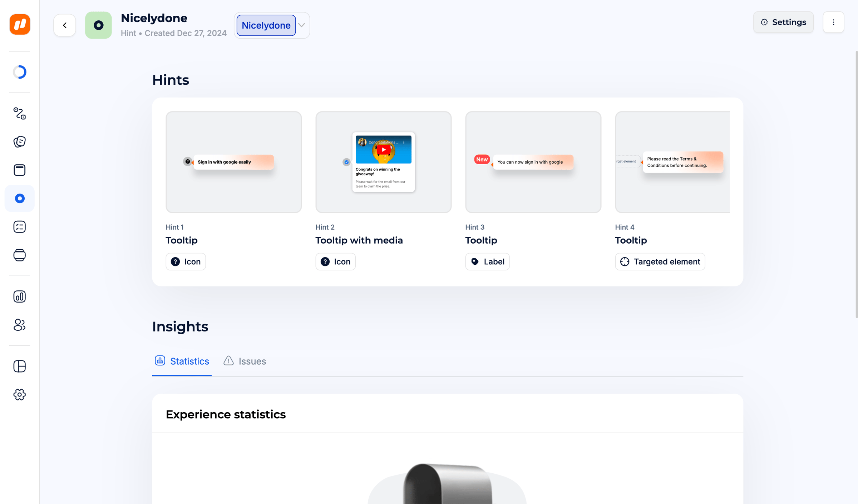Viewport: 858px width, 504px height.
Task: Go back using the left arrow button
Action: pos(65,25)
